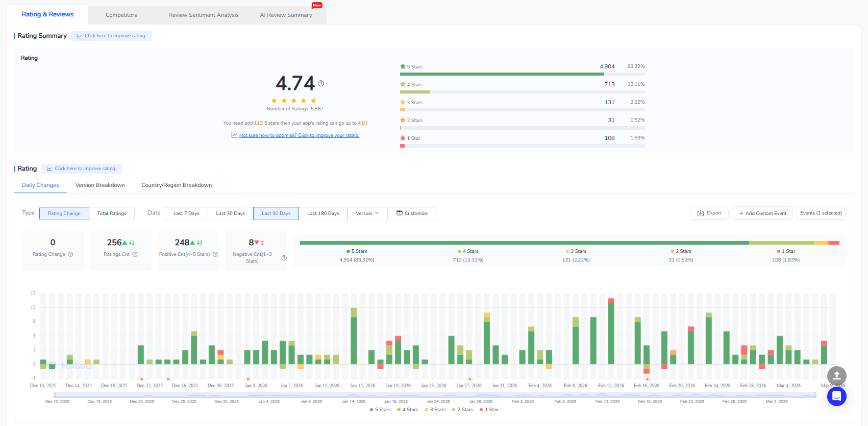
Task: Click the Rating Change info icon
Action: (x=70, y=254)
